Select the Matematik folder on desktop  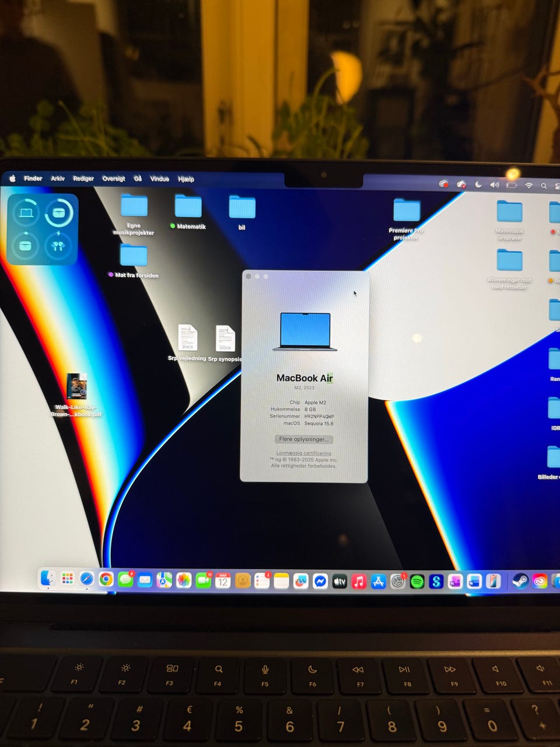click(x=188, y=211)
